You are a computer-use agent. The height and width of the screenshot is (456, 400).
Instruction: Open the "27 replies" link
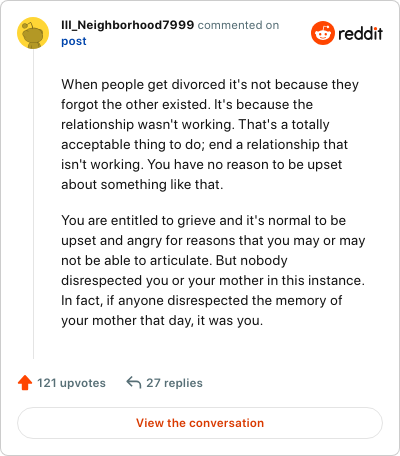(174, 383)
